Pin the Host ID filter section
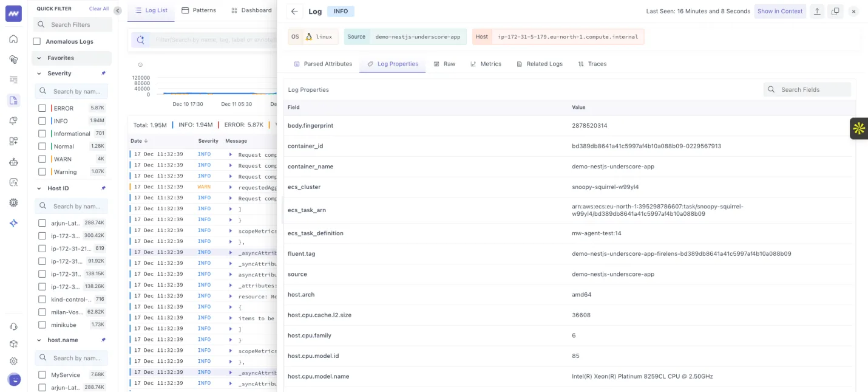868x392 pixels. pyautogui.click(x=103, y=188)
